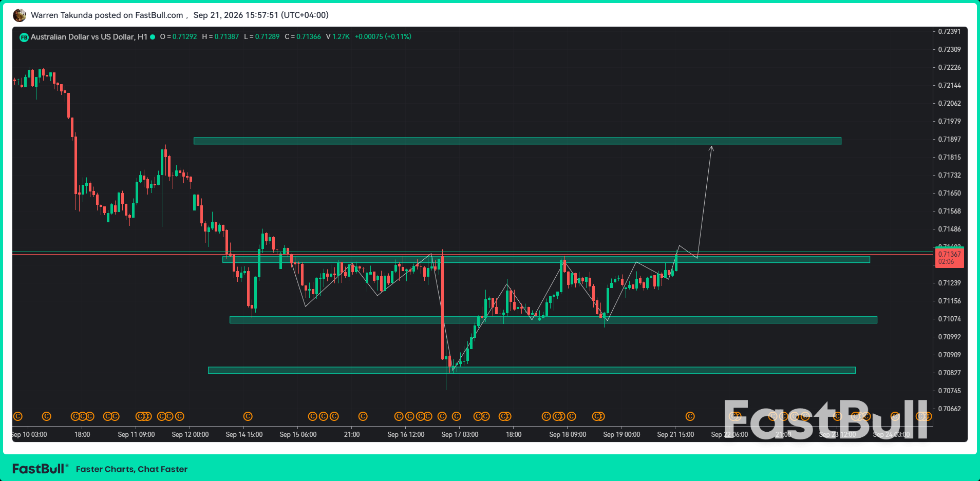The height and width of the screenshot is (481, 980).
Task: Open the FastBull logo in the footer
Action: pos(40,469)
